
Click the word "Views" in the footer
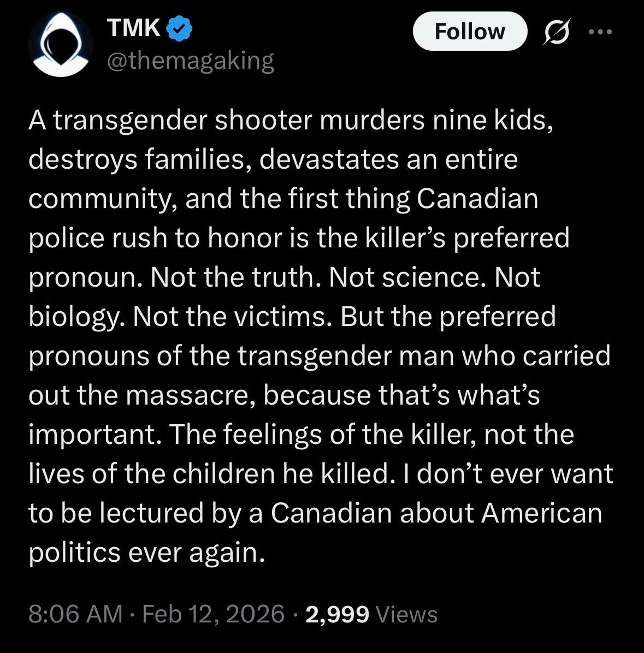pyautogui.click(x=407, y=614)
